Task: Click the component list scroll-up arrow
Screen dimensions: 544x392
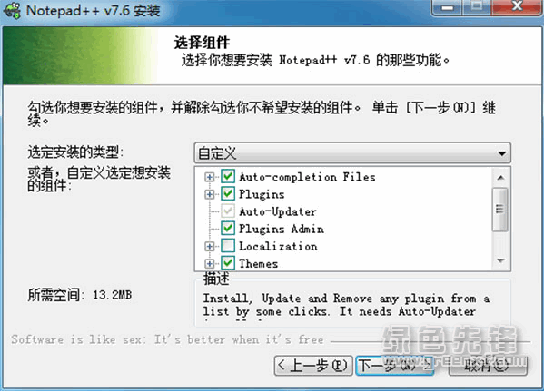Action: click(x=500, y=178)
